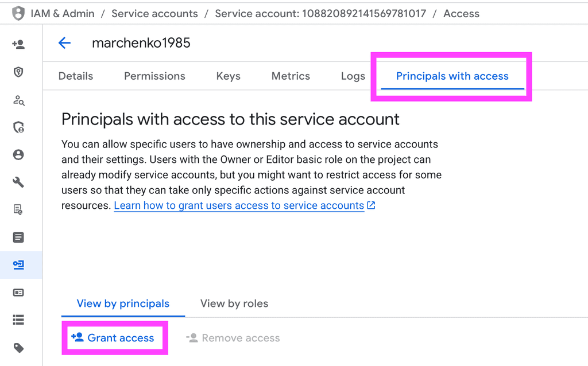Click the IAM & Admin shield logo
Image resolution: width=588 pixels, height=366 pixels.
pos(18,13)
